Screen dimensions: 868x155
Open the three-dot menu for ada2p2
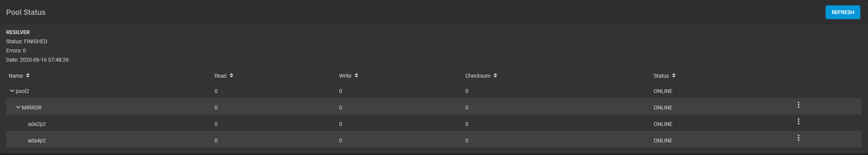pos(798,121)
